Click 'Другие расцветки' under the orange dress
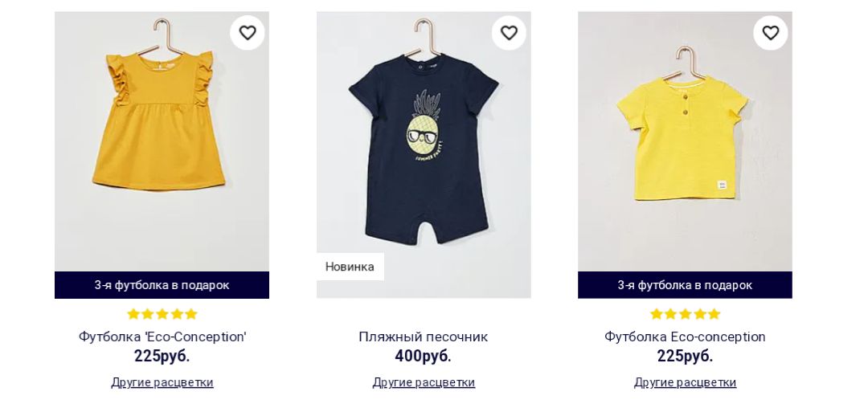868x416 pixels. pos(162,382)
